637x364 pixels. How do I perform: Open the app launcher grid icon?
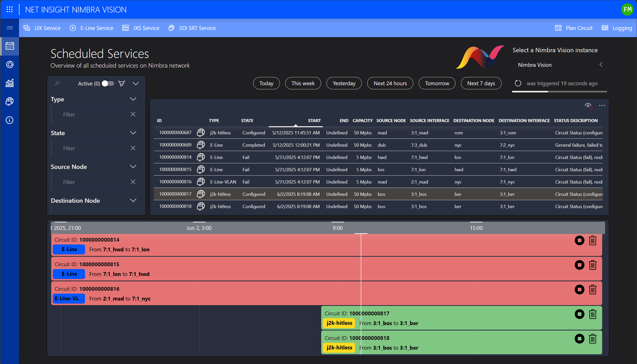(9, 9)
